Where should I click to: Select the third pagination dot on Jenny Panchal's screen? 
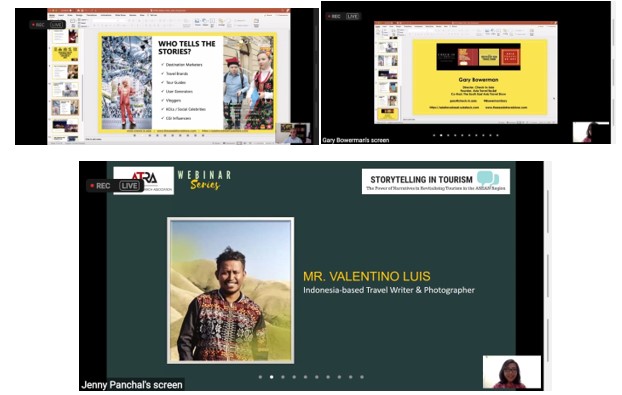pos(283,377)
